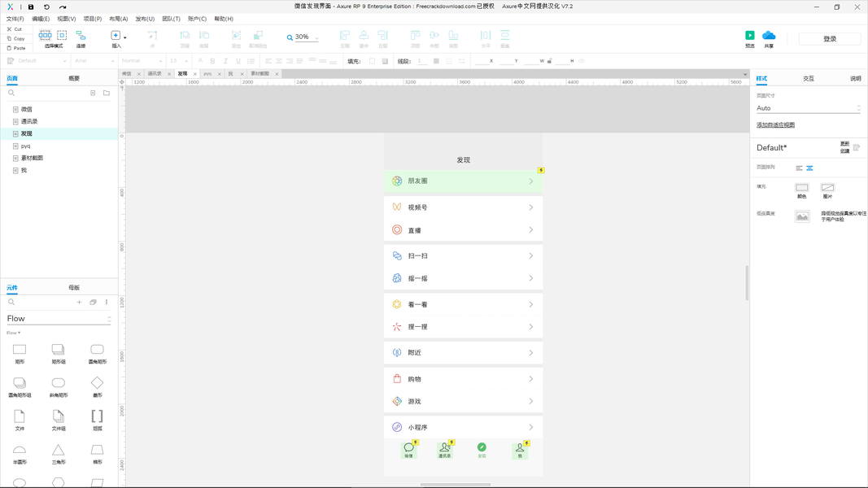Open the 帮助(H) menu
Image resolution: width=868 pixels, height=488 pixels.
(224, 19)
